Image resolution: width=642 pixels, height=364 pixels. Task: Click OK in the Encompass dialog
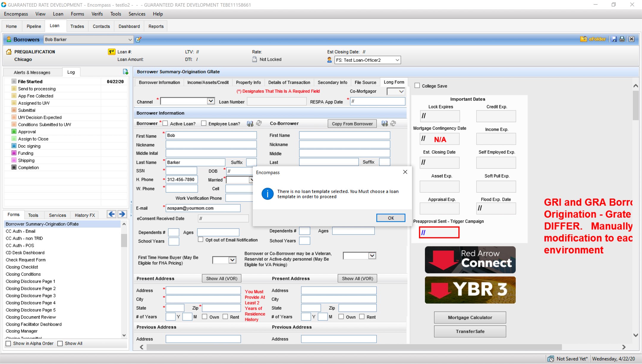[x=391, y=218]
